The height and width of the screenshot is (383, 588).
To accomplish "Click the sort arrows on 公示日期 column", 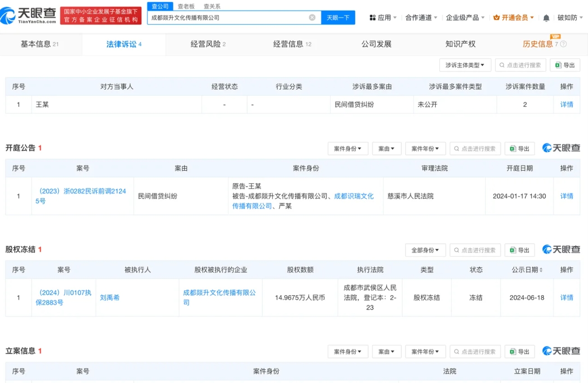I will 541,270.
